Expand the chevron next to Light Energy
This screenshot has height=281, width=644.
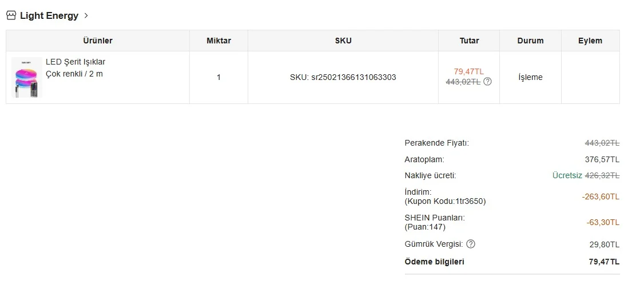86,15
